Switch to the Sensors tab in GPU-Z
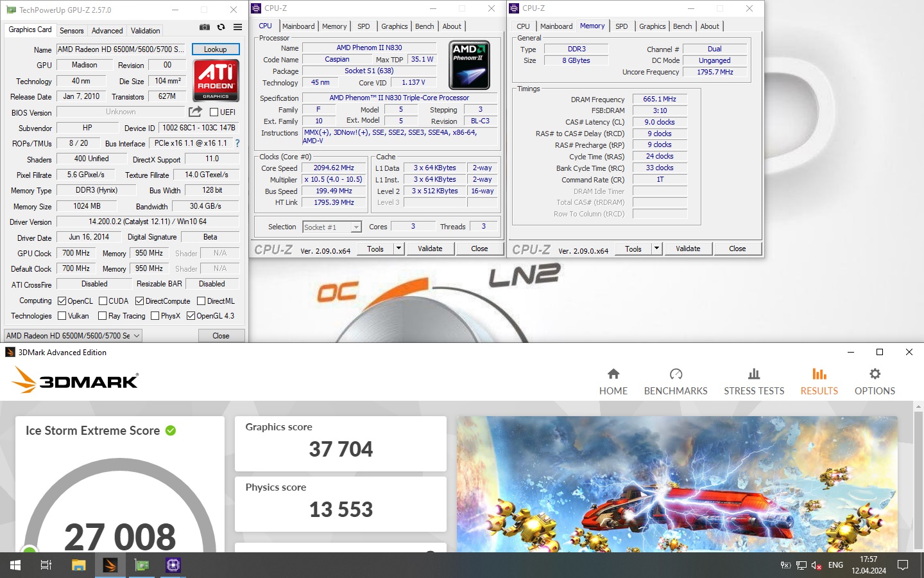This screenshot has height=578, width=924. (x=71, y=31)
